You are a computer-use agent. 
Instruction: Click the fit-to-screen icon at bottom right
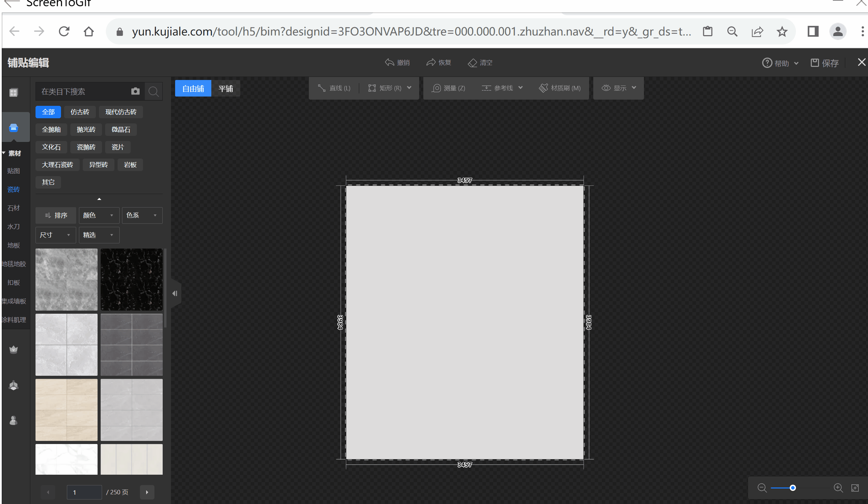(855, 487)
